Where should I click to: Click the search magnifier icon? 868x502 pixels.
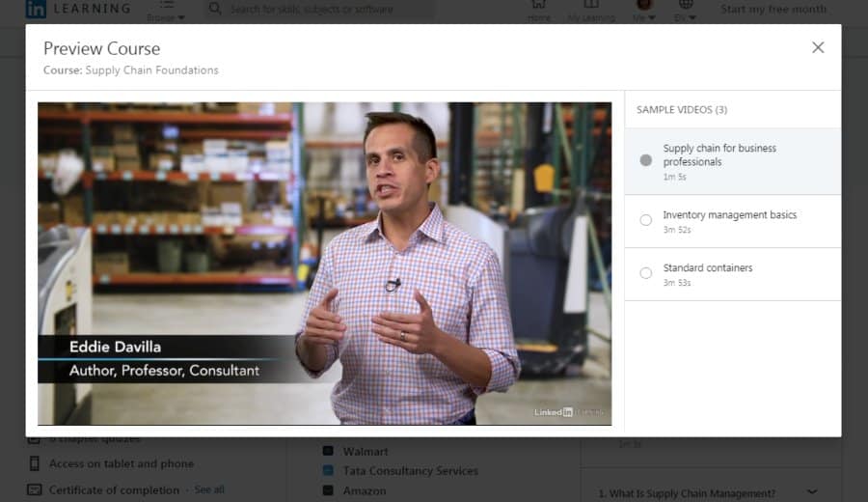click(x=215, y=9)
